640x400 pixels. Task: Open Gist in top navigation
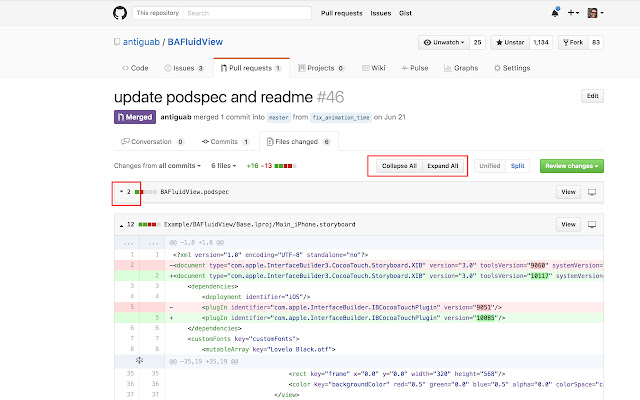pyautogui.click(x=405, y=13)
